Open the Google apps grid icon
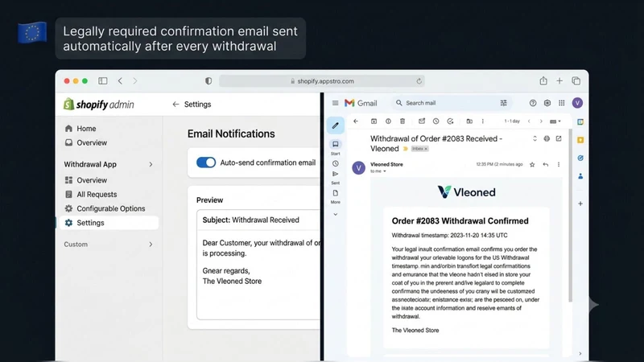This screenshot has width=644, height=362. [x=561, y=103]
